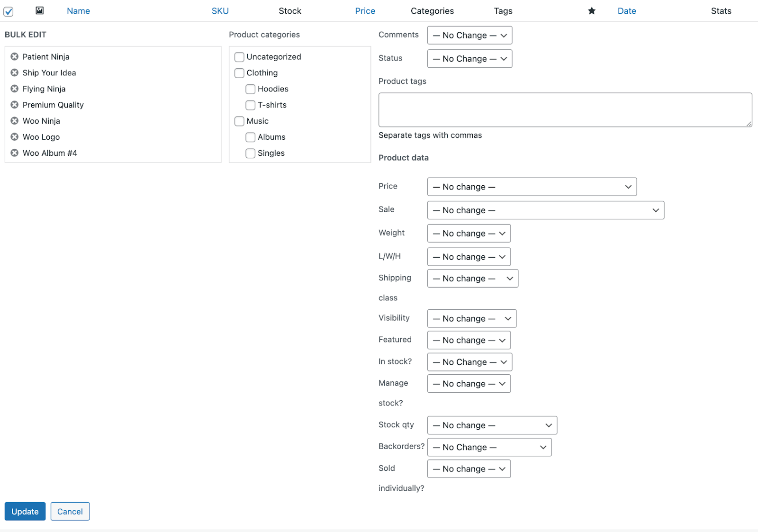Remove Flying Ninja from bulk edit
Image resolution: width=758 pixels, height=532 pixels.
point(14,89)
